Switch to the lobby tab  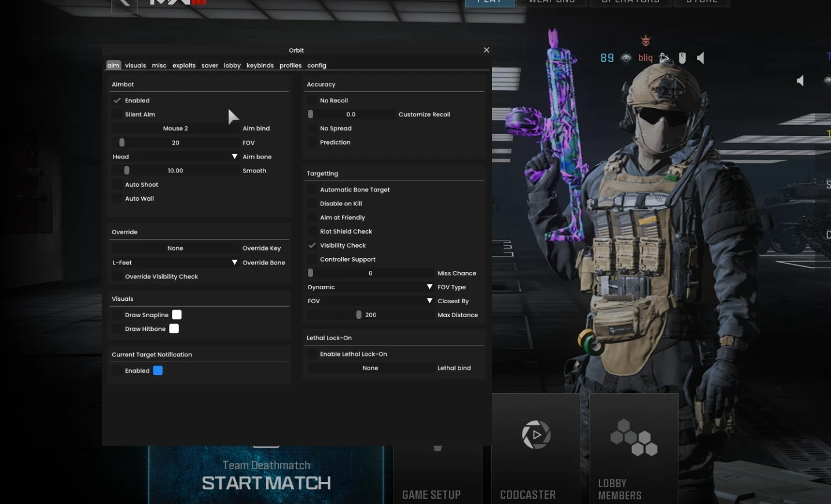pos(232,65)
